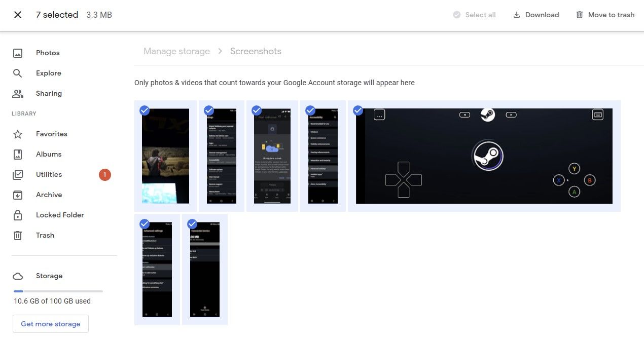Screen dimensions: 644x339
Task: Open the Albums section
Action: [x=48, y=154]
